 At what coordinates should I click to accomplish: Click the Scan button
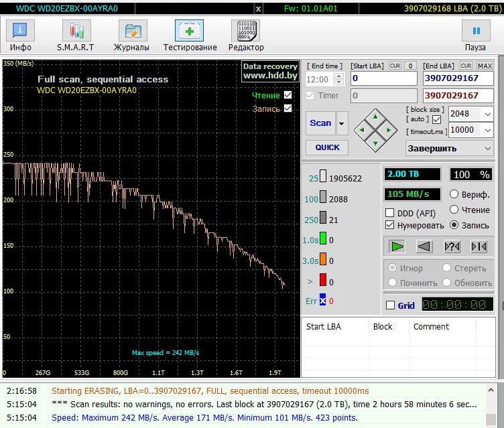point(320,123)
